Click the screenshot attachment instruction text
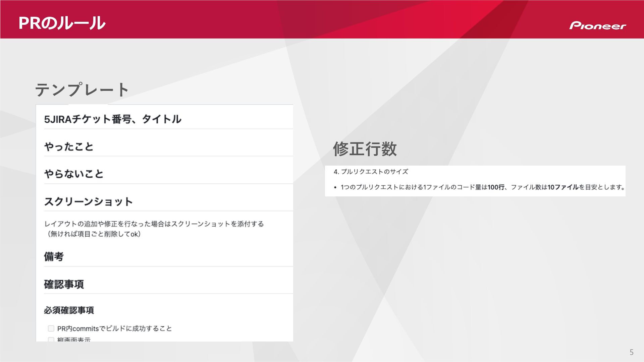 coord(154,224)
